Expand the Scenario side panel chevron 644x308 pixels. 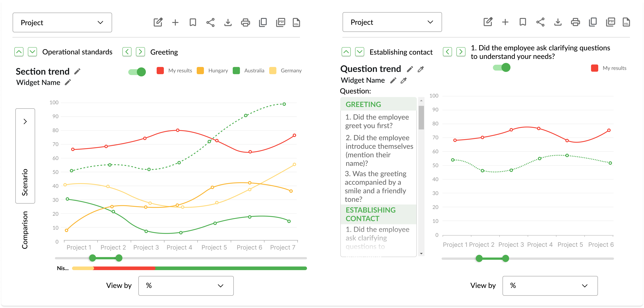coord(25,121)
